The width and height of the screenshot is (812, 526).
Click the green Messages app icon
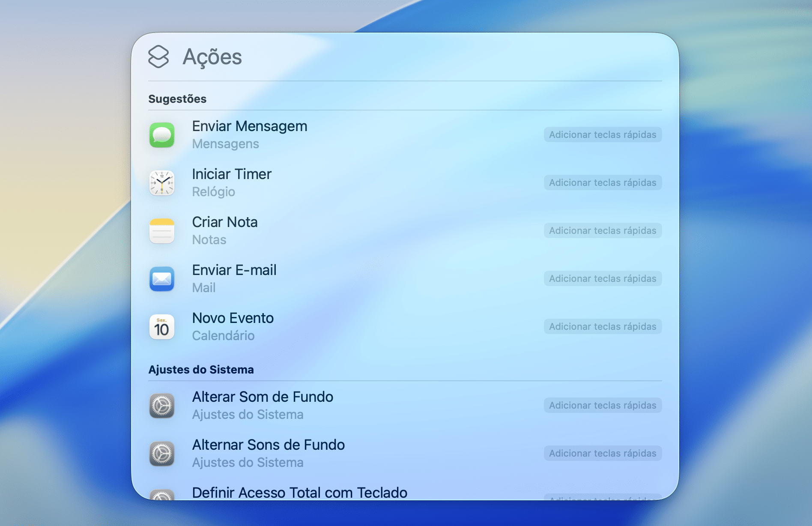click(162, 135)
